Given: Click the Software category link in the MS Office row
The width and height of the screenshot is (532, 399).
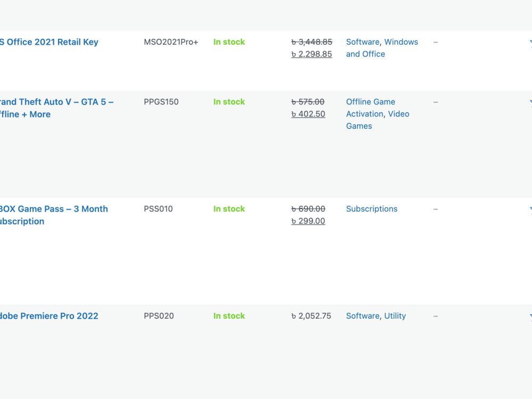Looking at the screenshot, I should [362, 41].
